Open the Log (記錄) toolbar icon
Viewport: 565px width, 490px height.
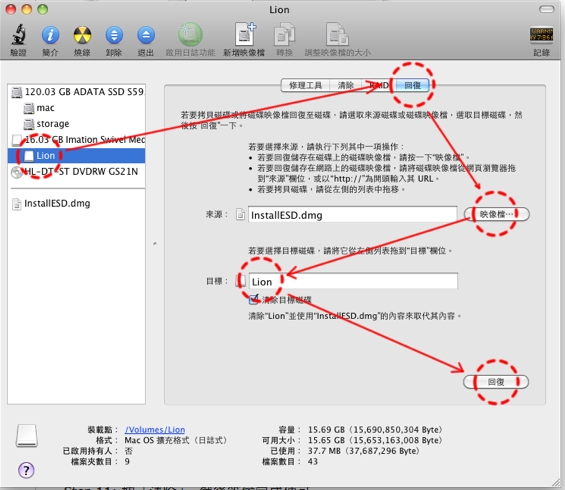click(541, 35)
